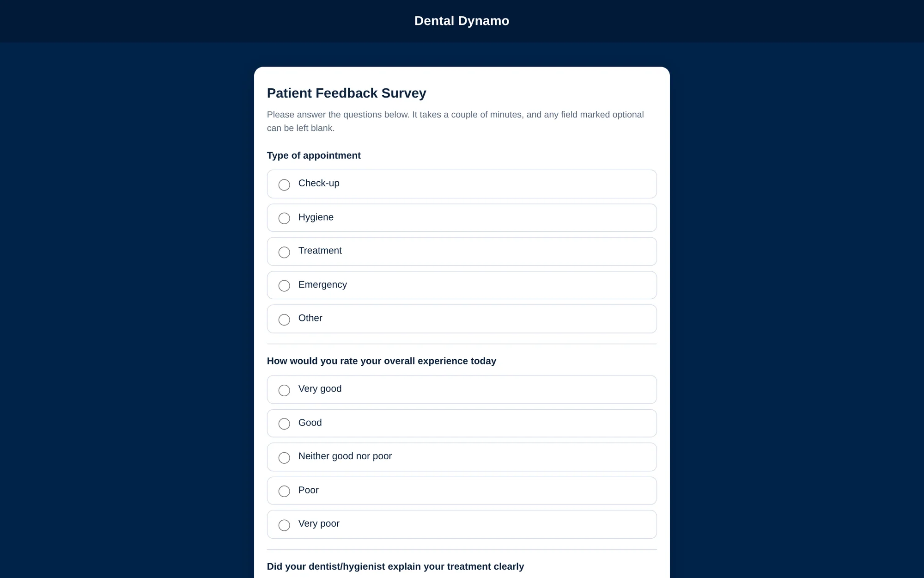Select Other for type of appointment
Screen dimensions: 924x578
click(x=284, y=320)
